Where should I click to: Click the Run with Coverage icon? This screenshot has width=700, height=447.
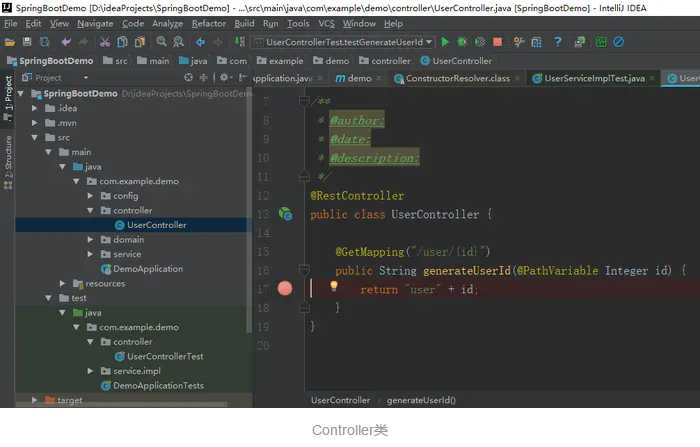tap(480, 42)
